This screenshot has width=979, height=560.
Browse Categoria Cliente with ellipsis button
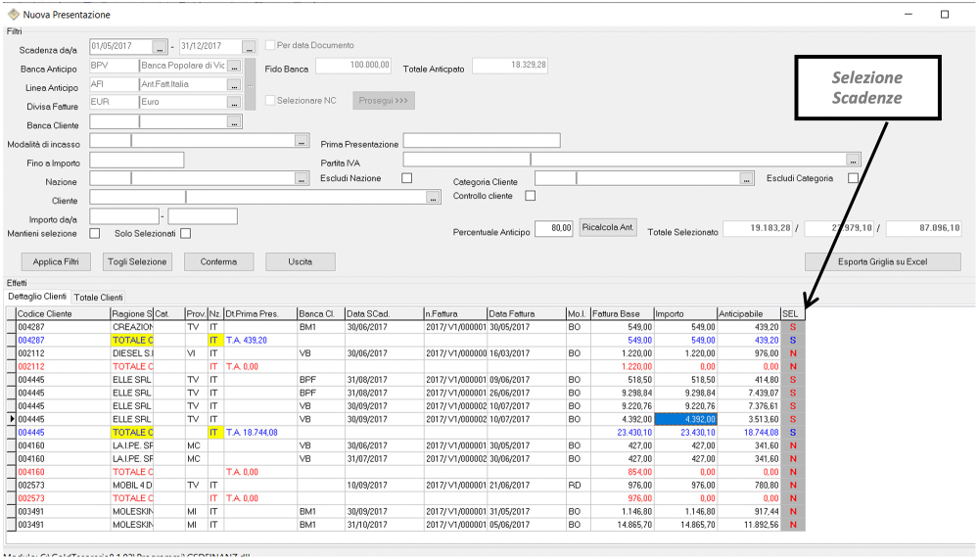pyautogui.click(x=747, y=178)
